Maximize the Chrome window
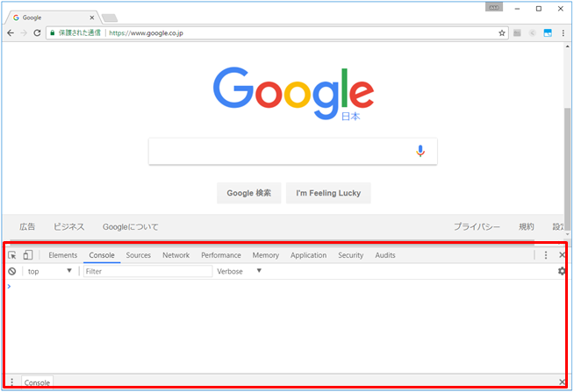The width and height of the screenshot is (574, 392). tap(539, 9)
